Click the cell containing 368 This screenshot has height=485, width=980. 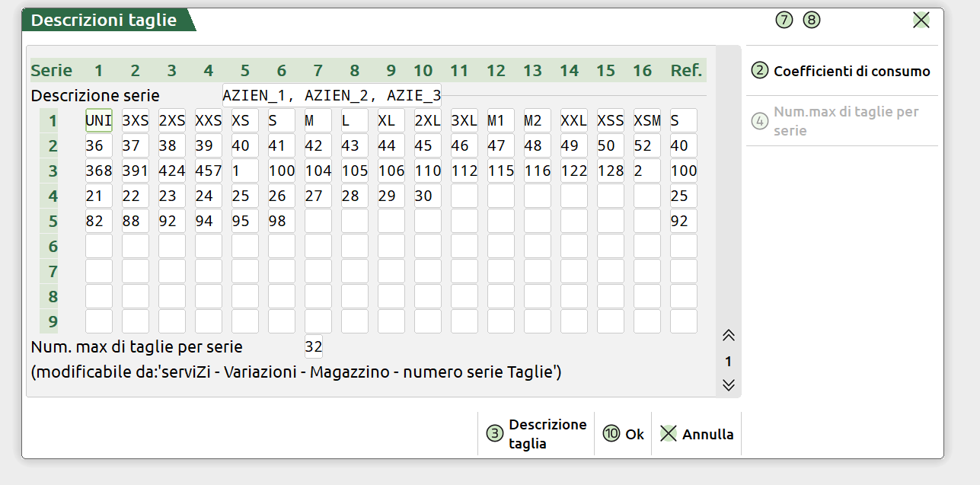coord(99,171)
